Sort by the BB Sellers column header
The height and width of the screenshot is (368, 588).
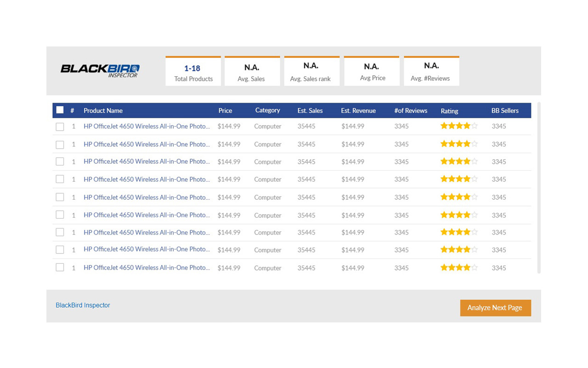(x=505, y=110)
